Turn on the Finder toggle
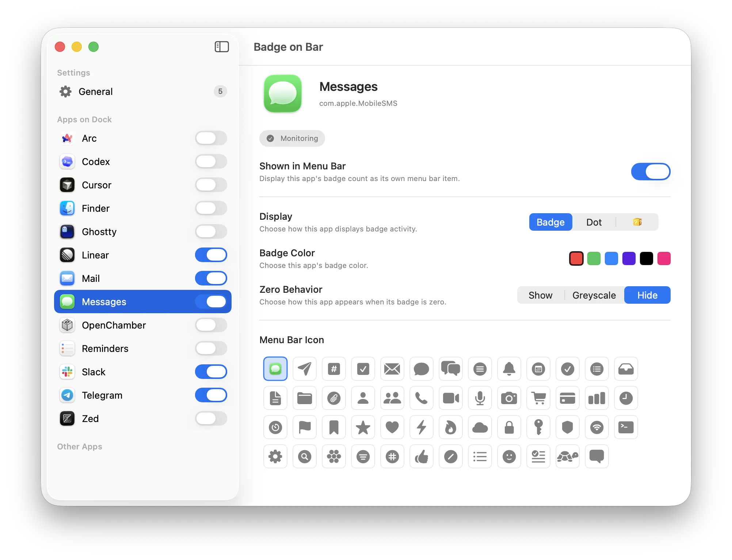 (x=211, y=208)
